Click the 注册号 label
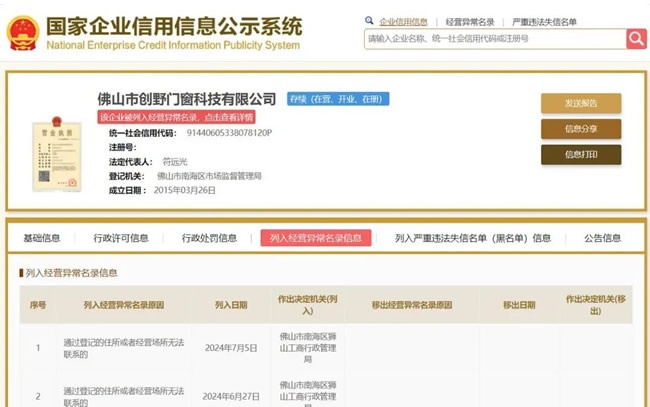Screen dimensions: 650x407 click(x=122, y=148)
